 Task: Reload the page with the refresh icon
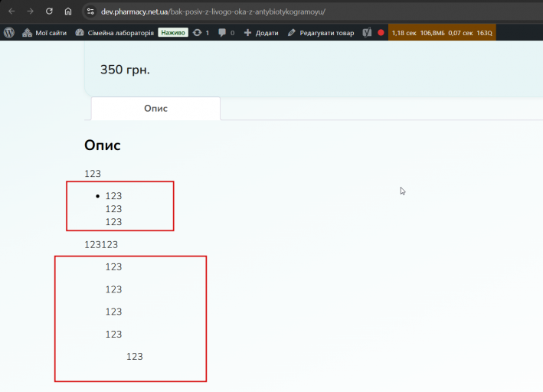tap(49, 11)
